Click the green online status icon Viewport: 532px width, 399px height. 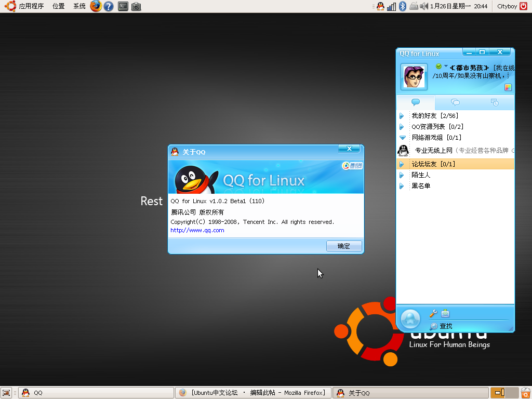438,66
